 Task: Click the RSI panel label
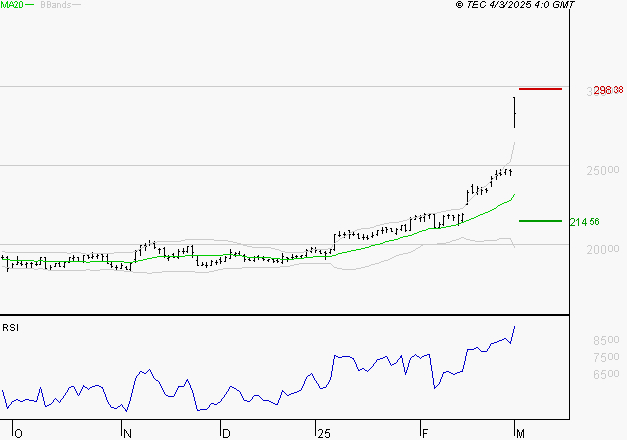(10, 328)
